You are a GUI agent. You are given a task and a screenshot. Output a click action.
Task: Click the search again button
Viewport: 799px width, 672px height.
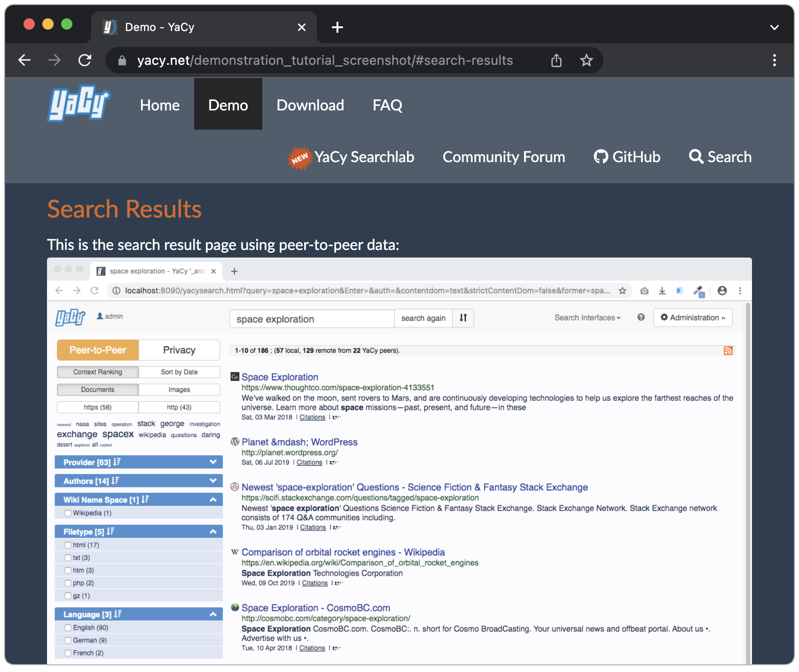[x=423, y=318]
